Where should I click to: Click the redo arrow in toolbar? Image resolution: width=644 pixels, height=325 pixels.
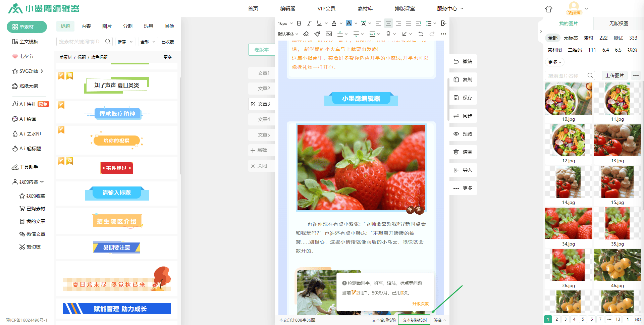[432, 34]
